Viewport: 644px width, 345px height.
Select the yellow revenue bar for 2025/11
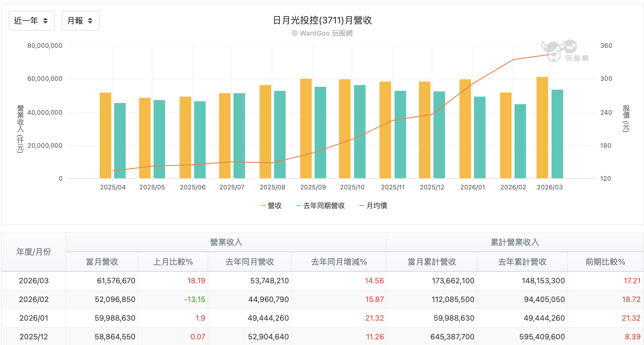(x=385, y=130)
